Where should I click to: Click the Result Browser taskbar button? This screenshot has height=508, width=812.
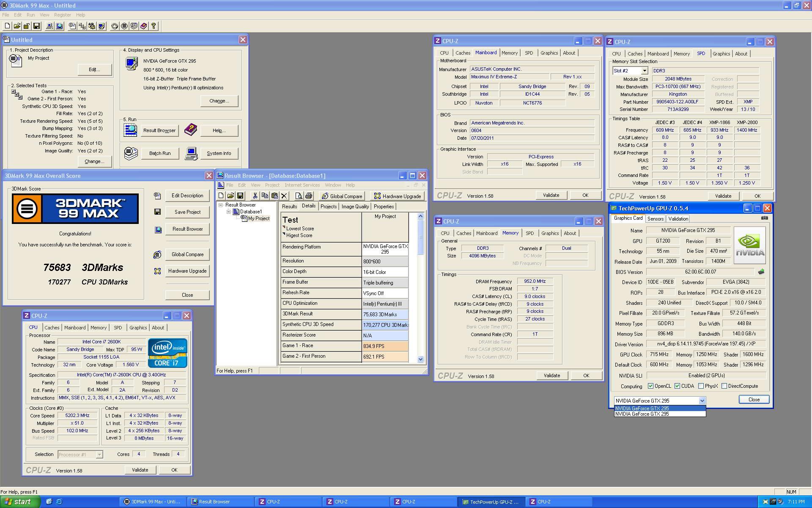click(220, 502)
